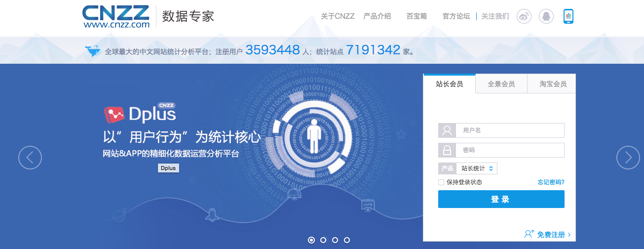Click the mobile app phone icon

[568, 16]
